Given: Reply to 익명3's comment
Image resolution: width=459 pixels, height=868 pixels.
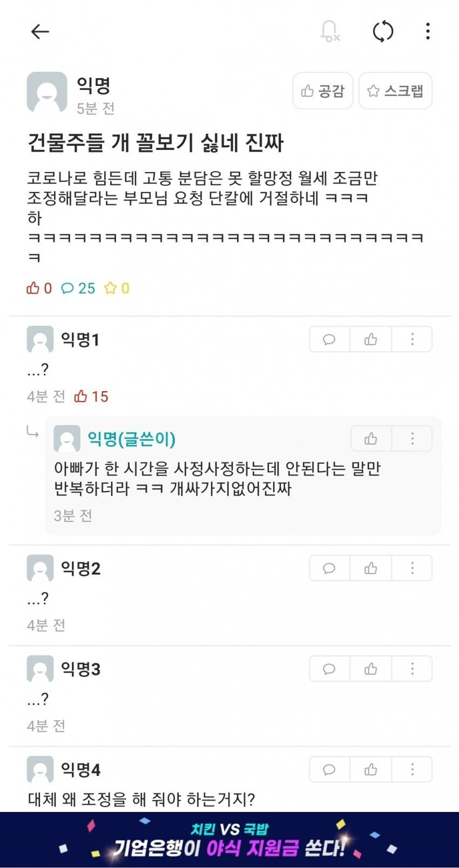Looking at the screenshot, I should [x=329, y=669].
